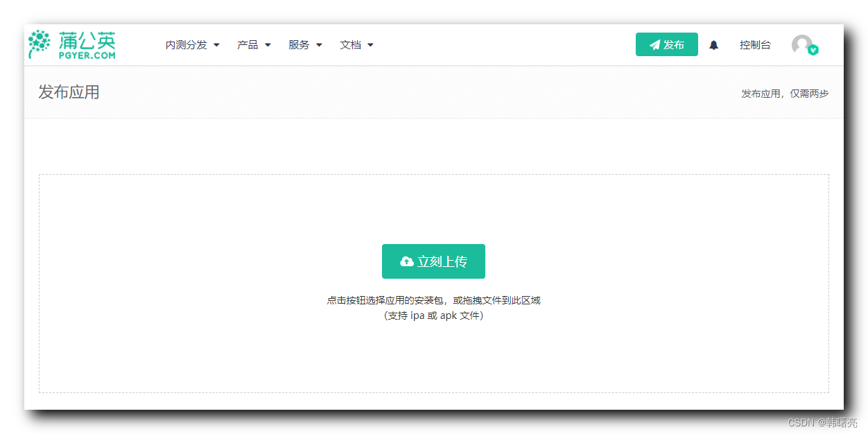Expand the 内测分发 dropdown arrow
This screenshot has height=434, width=868.
pos(216,44)
